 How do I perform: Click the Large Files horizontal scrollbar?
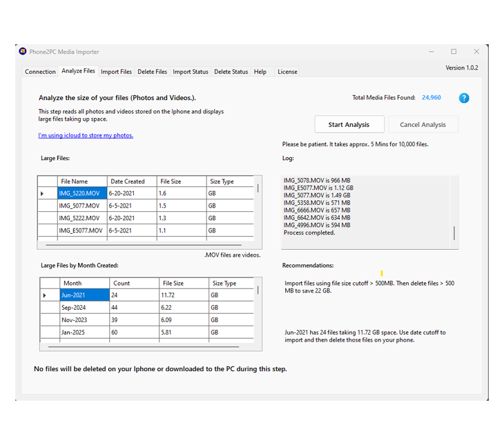144,245
